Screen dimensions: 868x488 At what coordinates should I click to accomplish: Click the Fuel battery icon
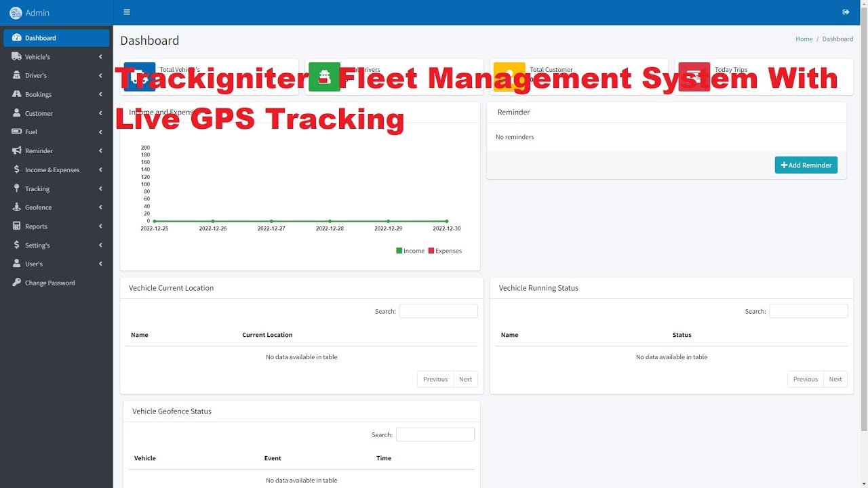pyautogui.click(x=16, y=131)
